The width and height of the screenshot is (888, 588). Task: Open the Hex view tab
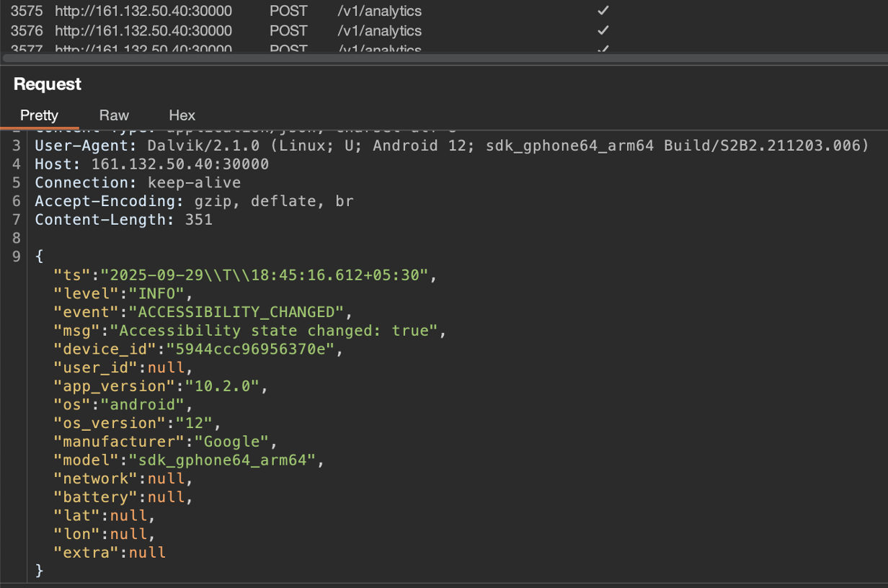[x=182, y=115]
